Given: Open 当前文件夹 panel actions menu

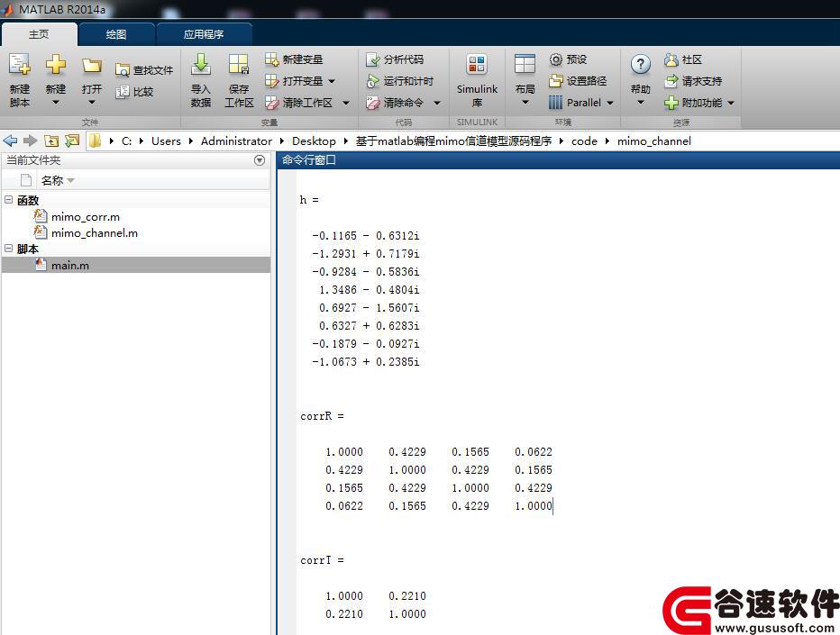Looking at the screenshot, I should coord(260,160).
